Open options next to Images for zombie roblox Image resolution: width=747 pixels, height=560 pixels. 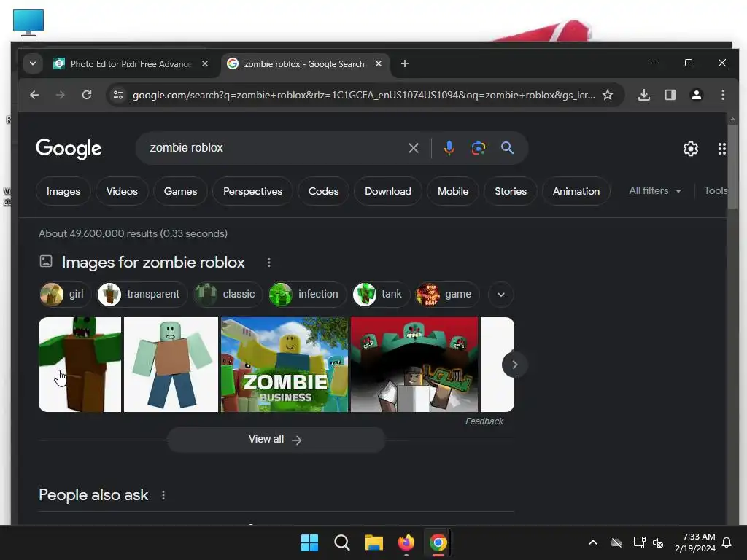point(269,262)
